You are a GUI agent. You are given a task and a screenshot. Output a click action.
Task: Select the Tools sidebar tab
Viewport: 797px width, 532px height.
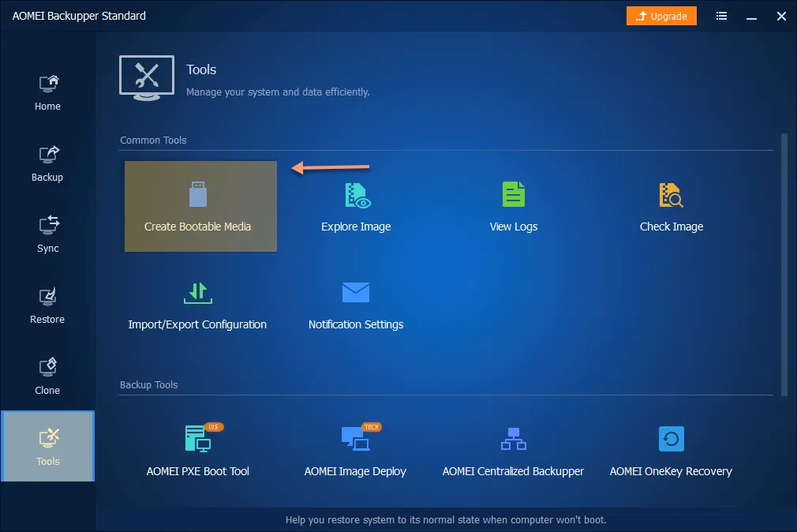48,446
